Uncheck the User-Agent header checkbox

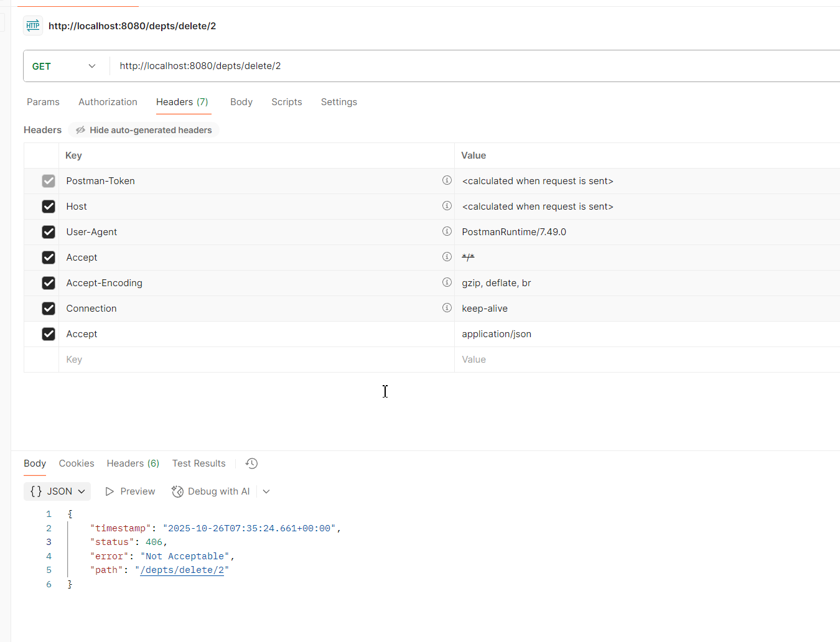pos(49,232)
